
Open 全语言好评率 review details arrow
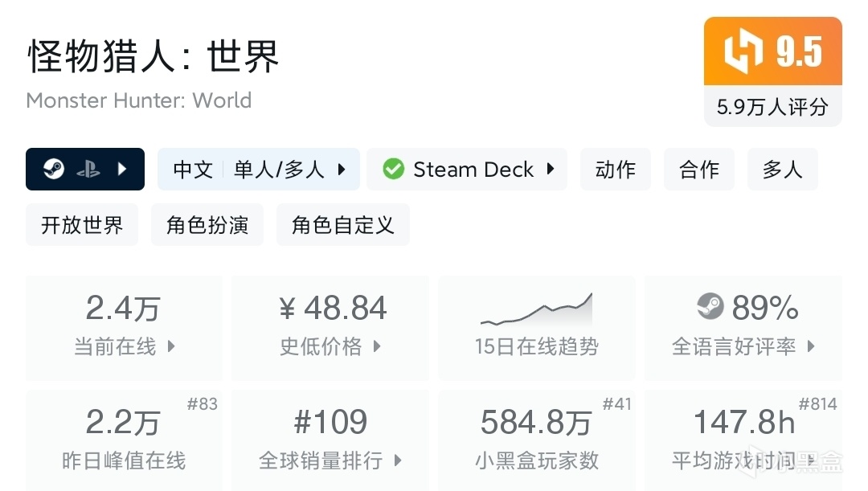pyautogui.click(x=811, y=347)
